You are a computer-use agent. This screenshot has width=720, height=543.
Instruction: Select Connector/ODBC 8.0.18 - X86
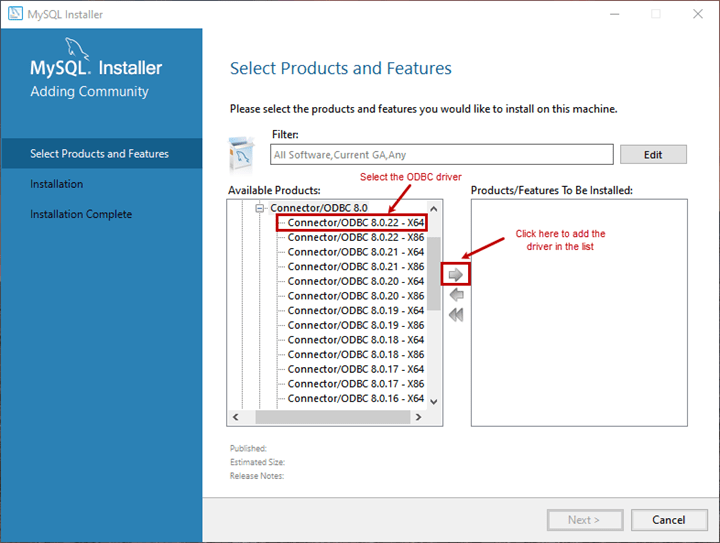point(355,355)
